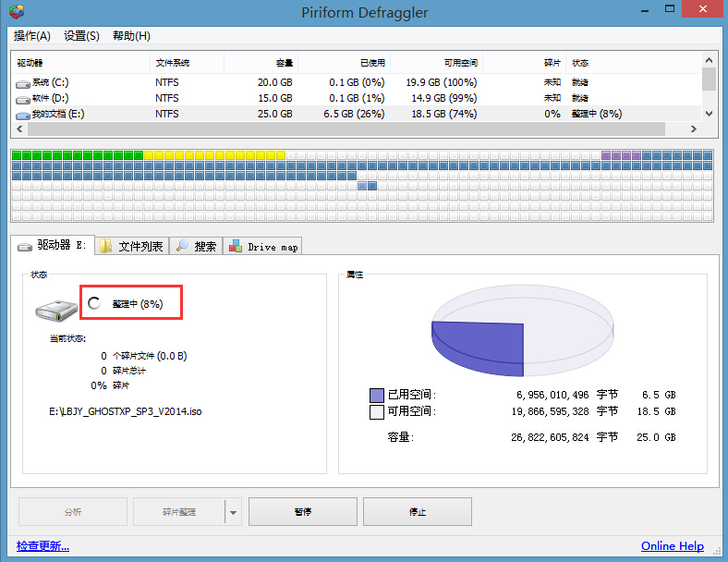This screenshot has height=562, width=728.
Task: Click the Defraggler app icon in title bar
Action: pyautogui.click(x=17, y=11)
